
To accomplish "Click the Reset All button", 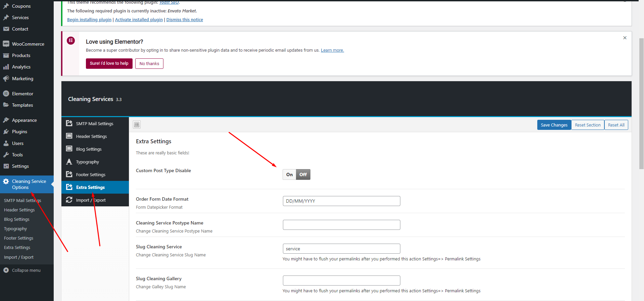I will 616,125.
